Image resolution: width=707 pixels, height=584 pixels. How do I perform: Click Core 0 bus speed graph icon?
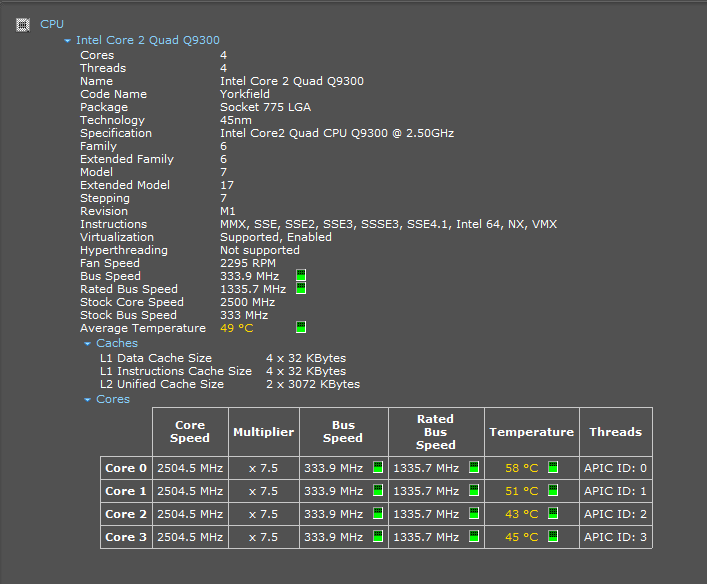pos(378,467)
